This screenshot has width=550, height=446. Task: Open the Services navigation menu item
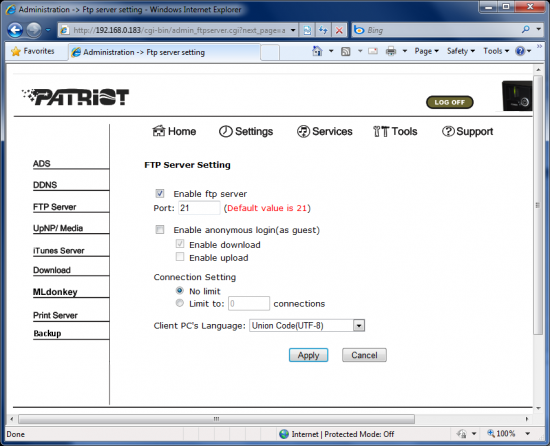[x=324, y=131]
